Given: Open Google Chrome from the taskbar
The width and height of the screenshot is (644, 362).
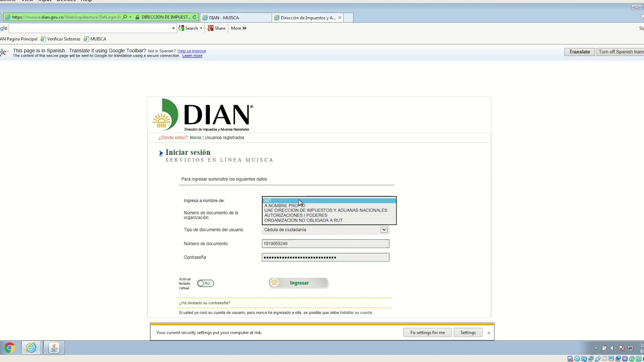Looking at the screenshot, I should point(10,347).
